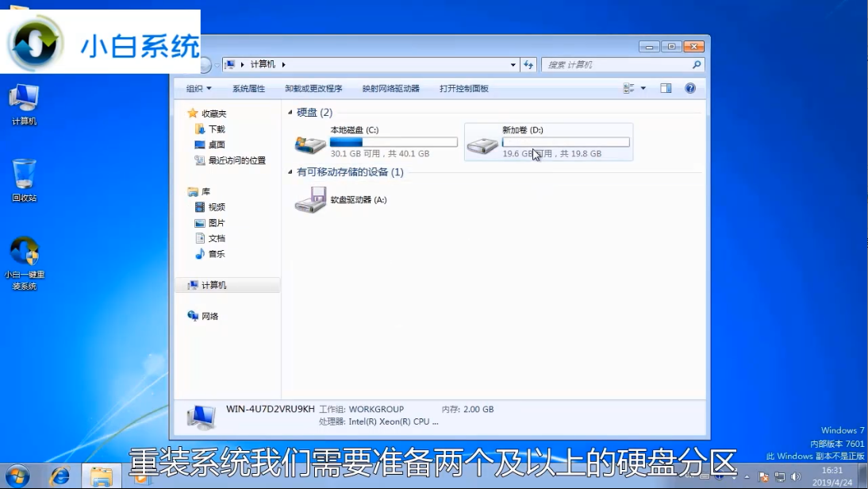
Task: Click inside the 搜索 计算机 search box
Action: point(619,64)
